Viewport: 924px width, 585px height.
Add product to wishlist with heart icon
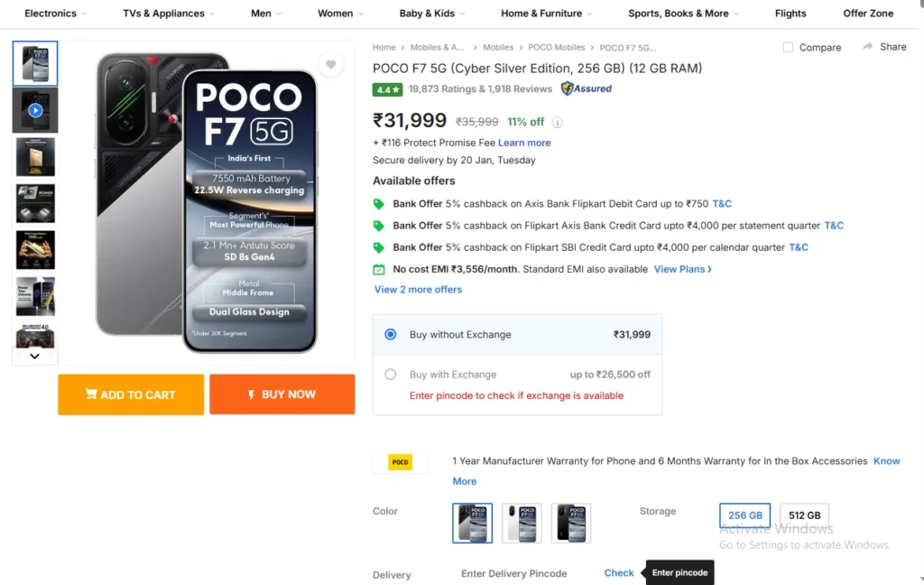click(x=331, y=64)
